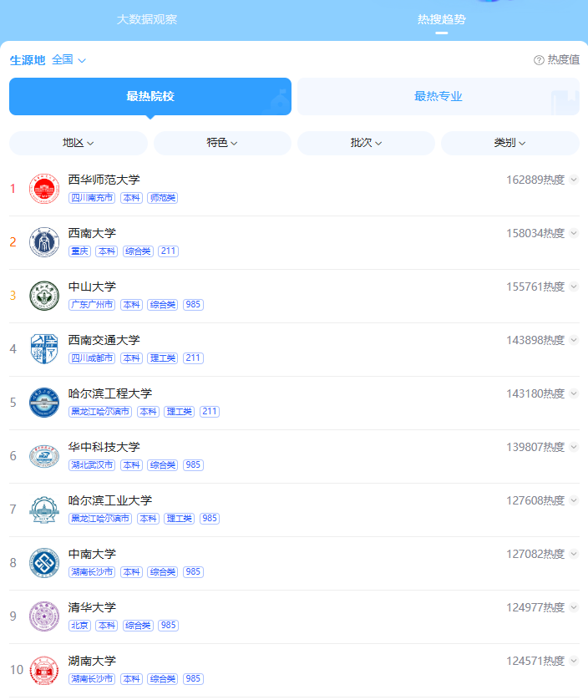Screen dimensions: 588x700
Task: Click the 广东广州市 tag
Action: click(x=92, y=304)
